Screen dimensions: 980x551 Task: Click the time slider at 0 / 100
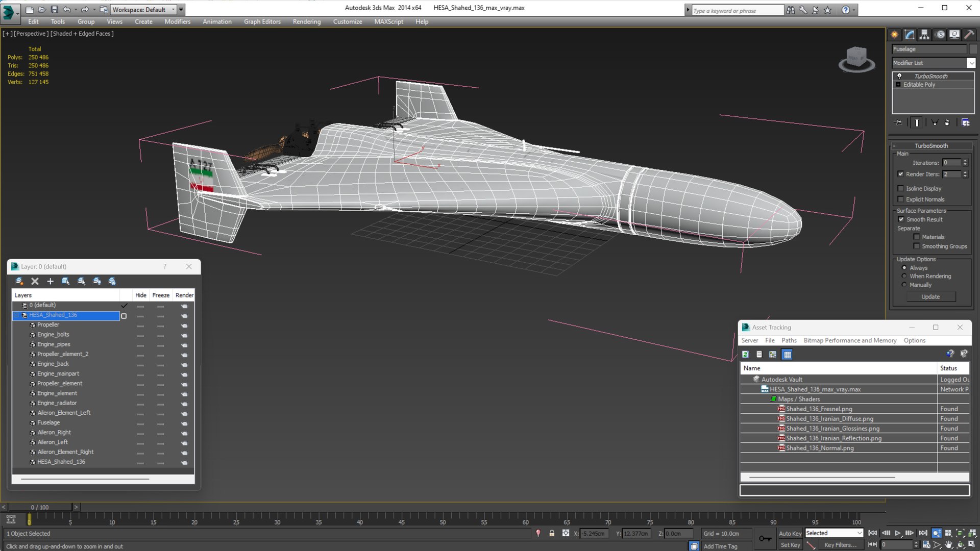click(40, 507)
